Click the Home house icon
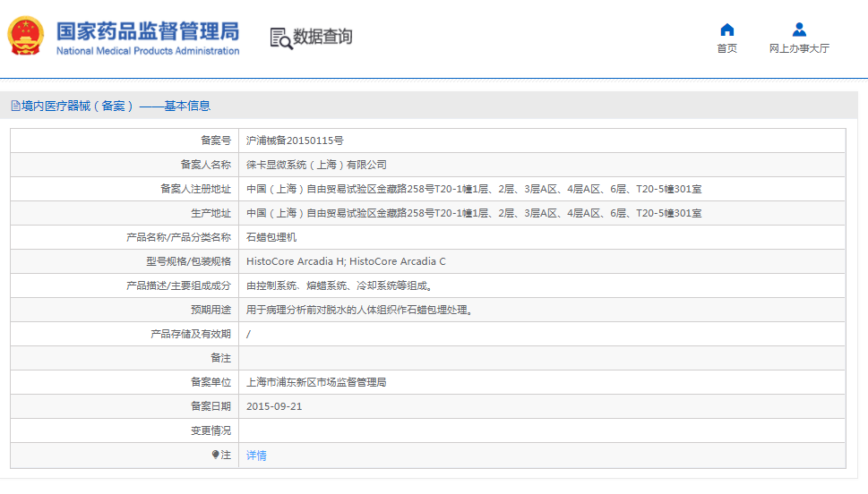 [726, 30]
